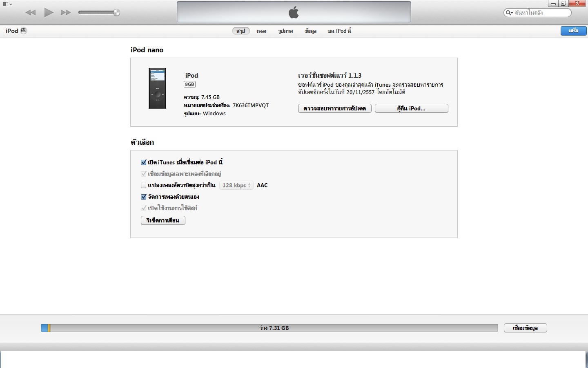Image resolution: width=588 pixels, height=368 pixels.
Task: Switch to the เพลง music tab
Action: (261, 31)
